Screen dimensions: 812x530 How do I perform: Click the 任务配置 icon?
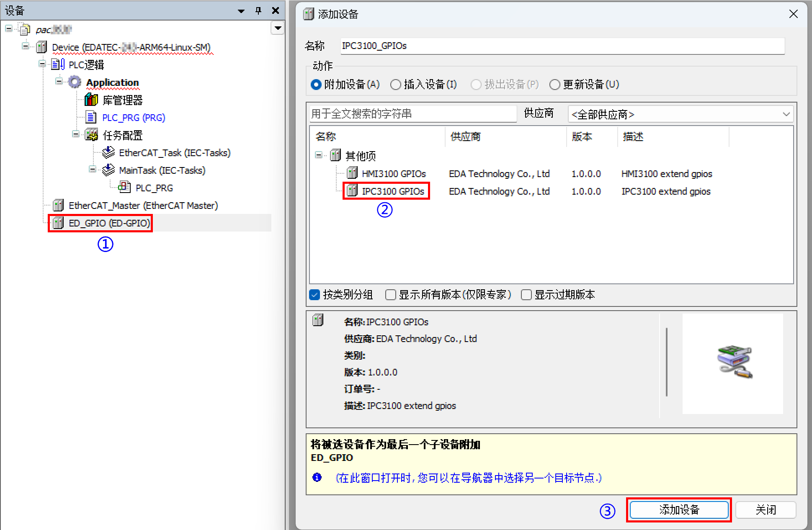point(92,135)
